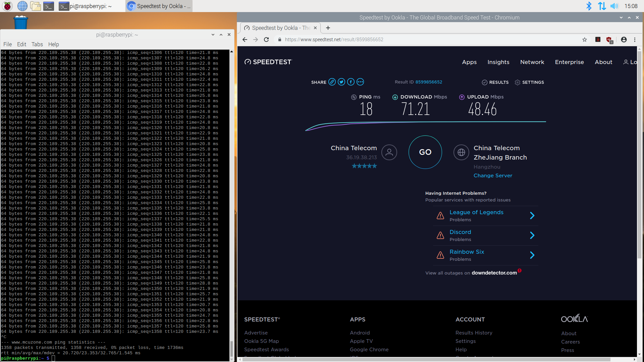Open About in Speedtest navigation
This screenshot has height=362, width=644.
pyautogui.click(x=603, y=62)
